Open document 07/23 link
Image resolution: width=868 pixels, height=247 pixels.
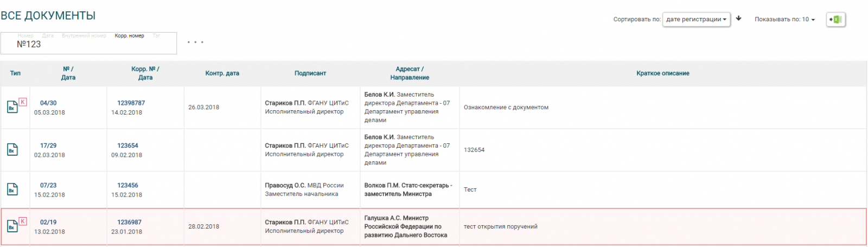(48, 185)
